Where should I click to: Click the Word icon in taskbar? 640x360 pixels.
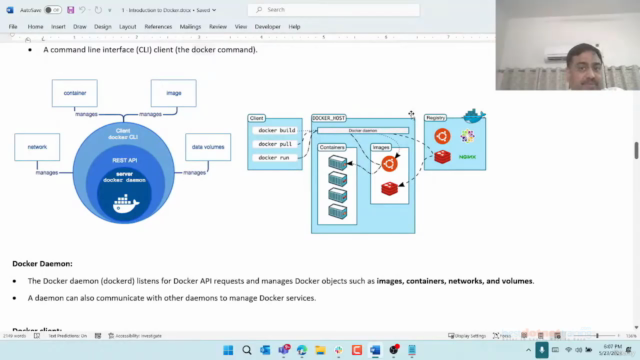click(375, 350)
